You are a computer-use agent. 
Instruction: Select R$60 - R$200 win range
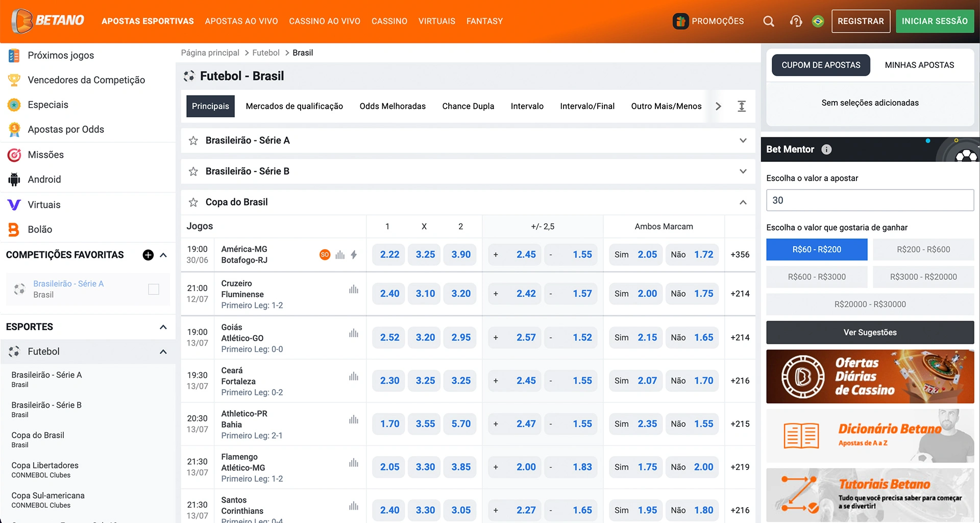pyautogui.click(x=817, y=250)
